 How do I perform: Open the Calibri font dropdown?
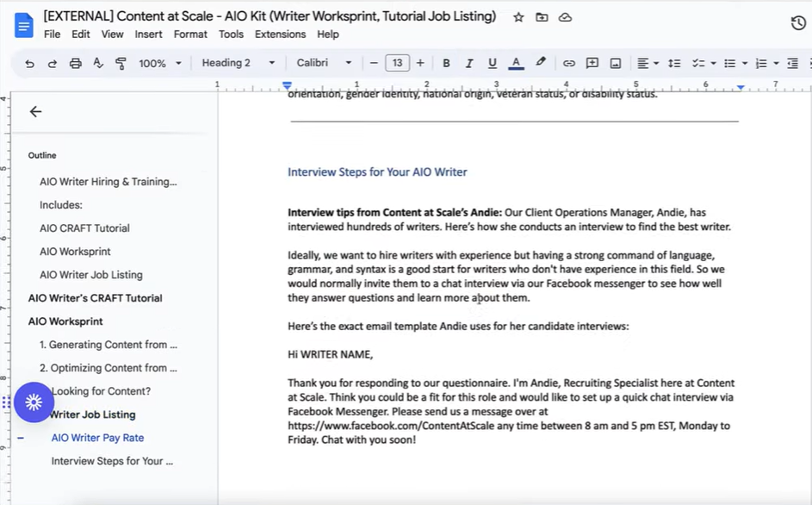point(324,63)
